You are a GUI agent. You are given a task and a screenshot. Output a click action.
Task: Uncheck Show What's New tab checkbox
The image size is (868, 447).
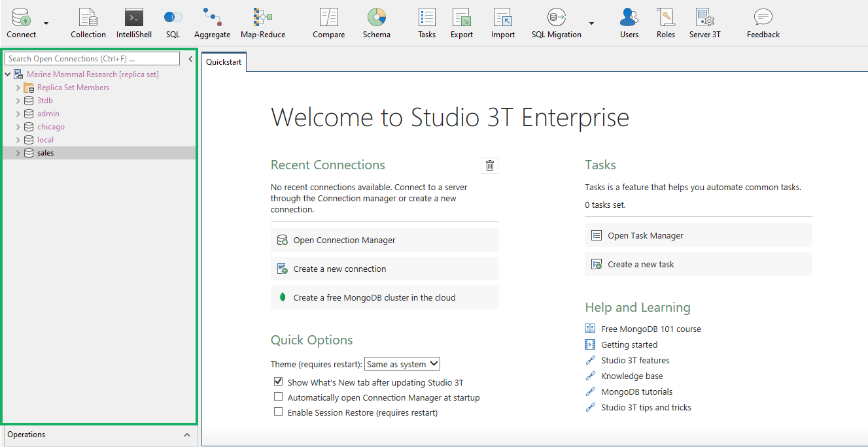click(x=279, y=382)
